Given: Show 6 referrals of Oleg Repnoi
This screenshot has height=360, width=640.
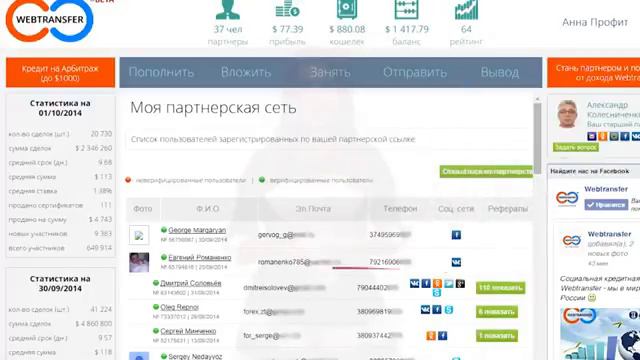Looking at the screenshot, I should pyautogui.click(x=497, y=312).
